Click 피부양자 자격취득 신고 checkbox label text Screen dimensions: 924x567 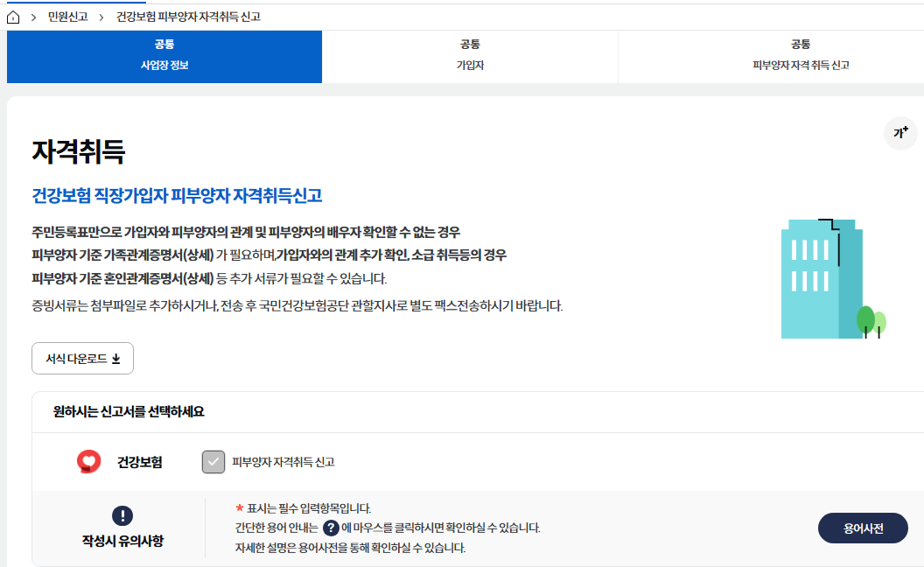pyautogui.click(x=283, y=462)
